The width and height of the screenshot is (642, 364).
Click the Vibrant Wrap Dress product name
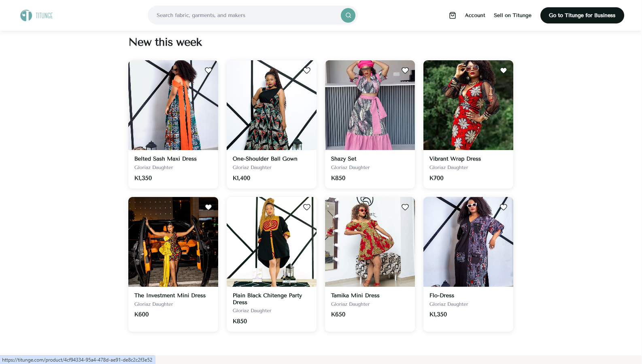455,159
